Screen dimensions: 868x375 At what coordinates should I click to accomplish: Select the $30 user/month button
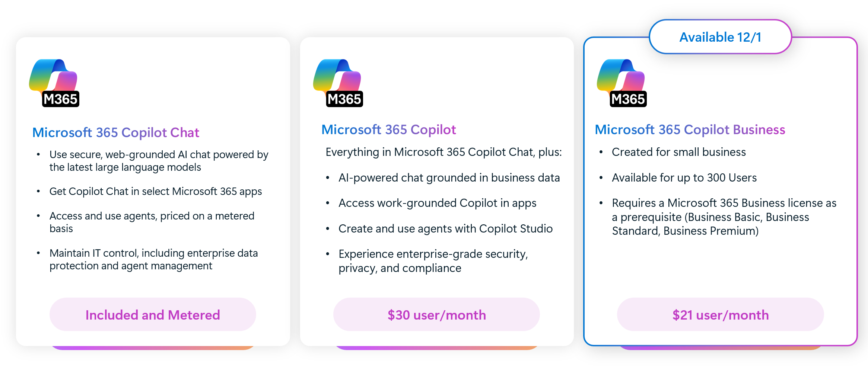point(436,315)
